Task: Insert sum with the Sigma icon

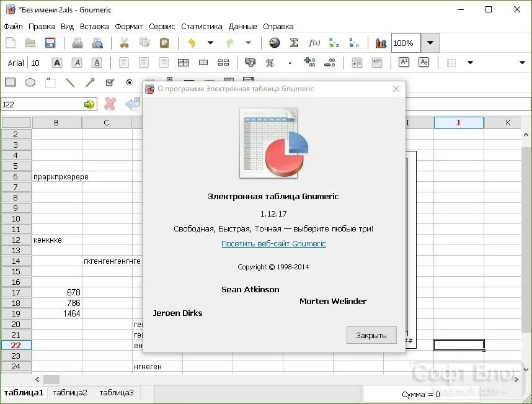Action: (294, 43)
